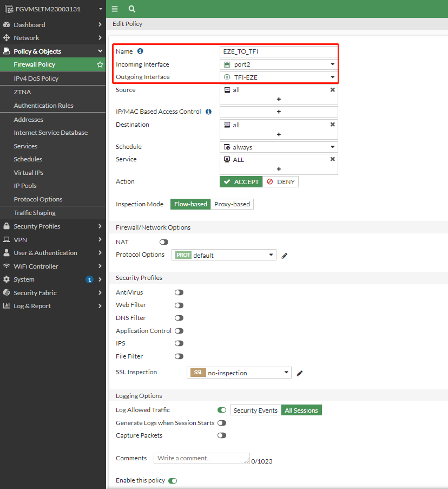Open the Schedule dropdown

(x=279, y=147)
